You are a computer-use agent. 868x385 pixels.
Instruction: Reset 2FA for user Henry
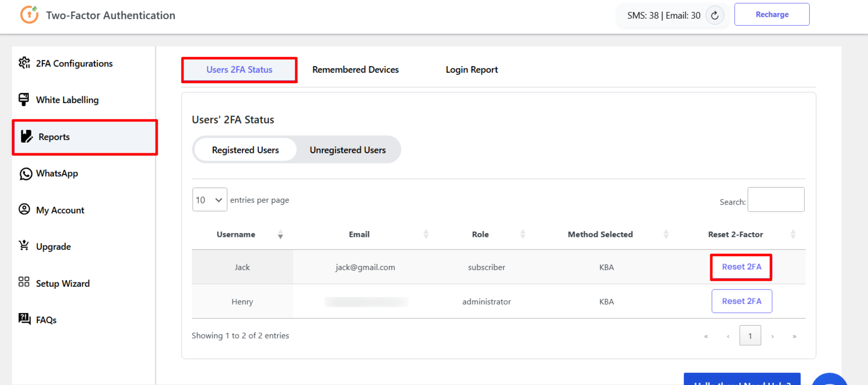pyautogui.click(x=742, y=301)
